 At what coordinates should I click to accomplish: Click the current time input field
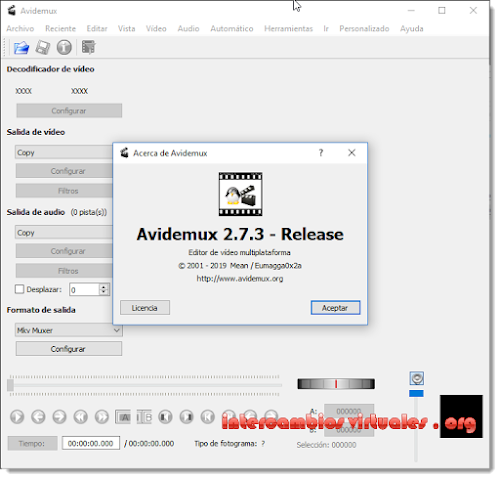click(91, 443)
